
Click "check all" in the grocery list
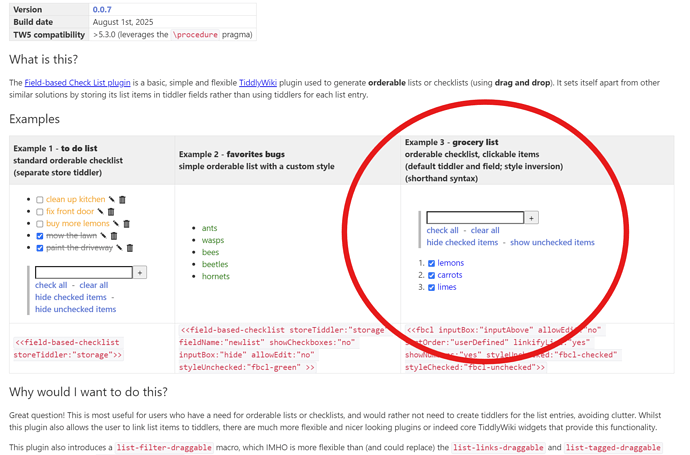point(442,230)
